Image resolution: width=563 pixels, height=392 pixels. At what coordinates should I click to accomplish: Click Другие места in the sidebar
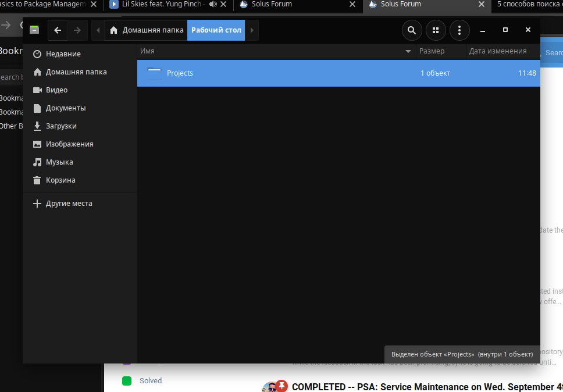69,204
